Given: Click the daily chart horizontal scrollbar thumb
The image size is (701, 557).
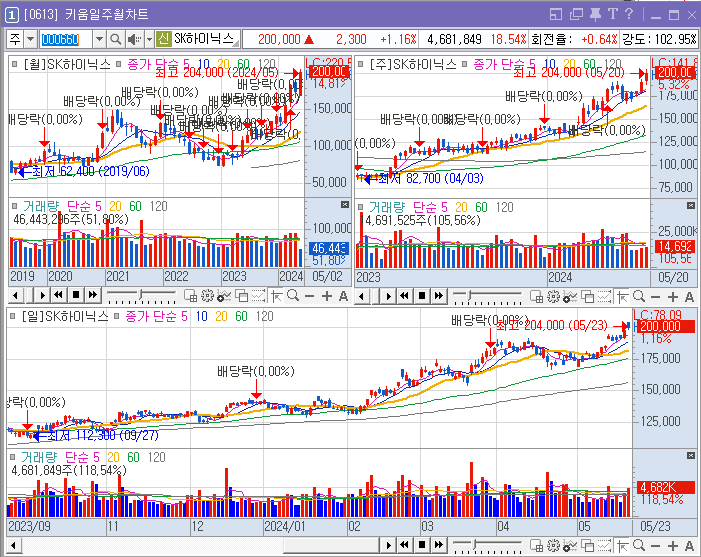Looking at the screenshot, I should [x=332, y=545].
